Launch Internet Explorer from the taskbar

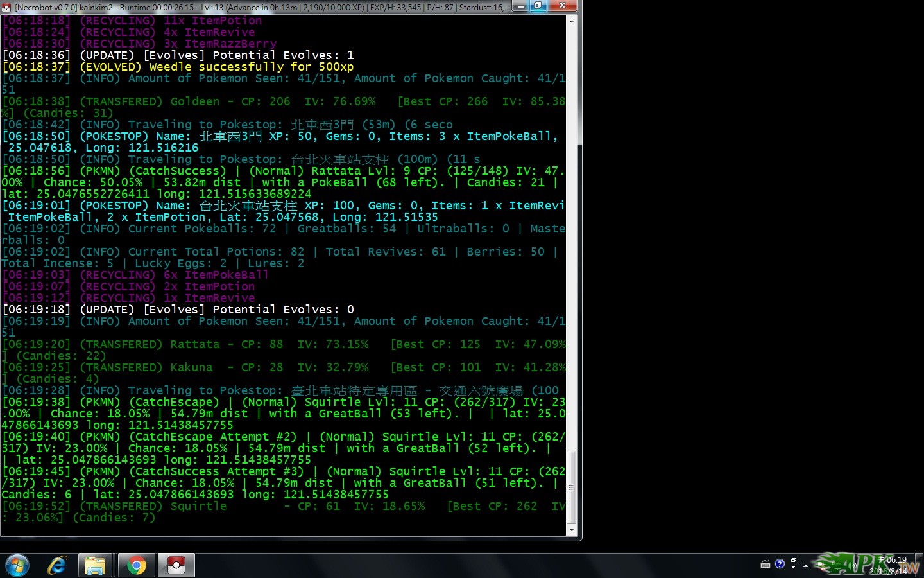click(x=57, y=566)
